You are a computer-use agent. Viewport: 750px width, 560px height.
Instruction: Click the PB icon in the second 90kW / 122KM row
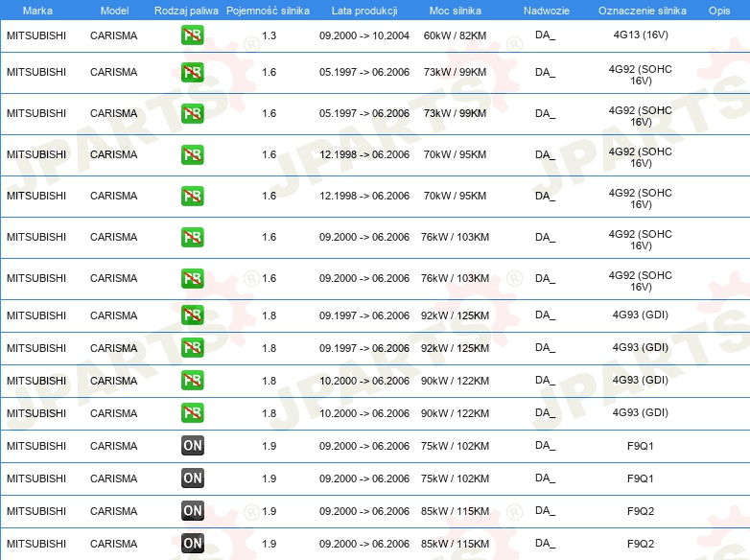193,413
